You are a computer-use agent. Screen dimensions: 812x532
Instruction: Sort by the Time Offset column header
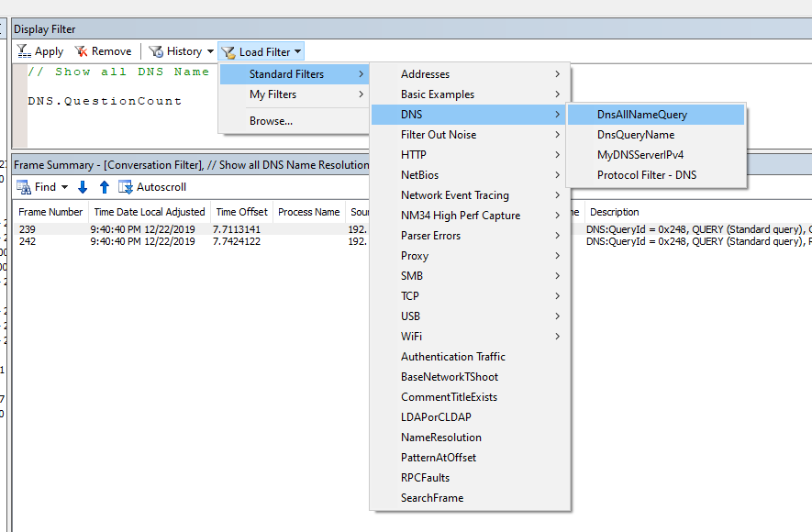pyautogui.click(x=242, y=212)
